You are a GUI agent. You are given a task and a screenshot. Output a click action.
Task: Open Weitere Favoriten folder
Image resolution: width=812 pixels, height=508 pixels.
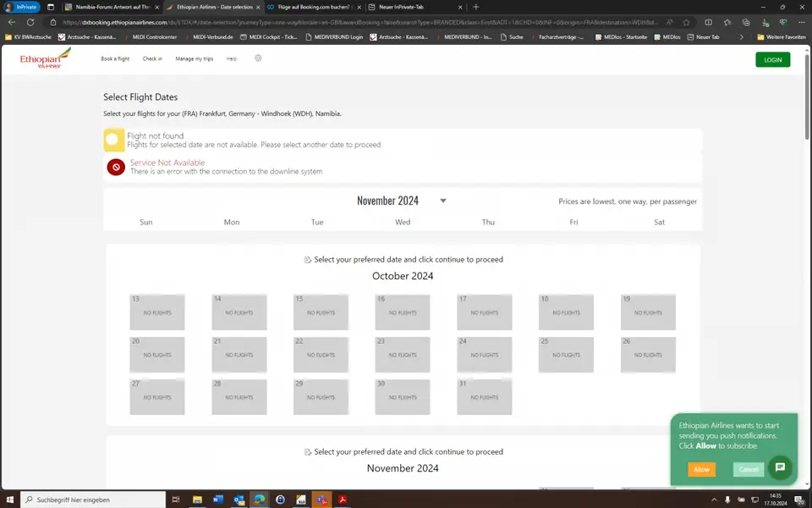coord(782,36)
